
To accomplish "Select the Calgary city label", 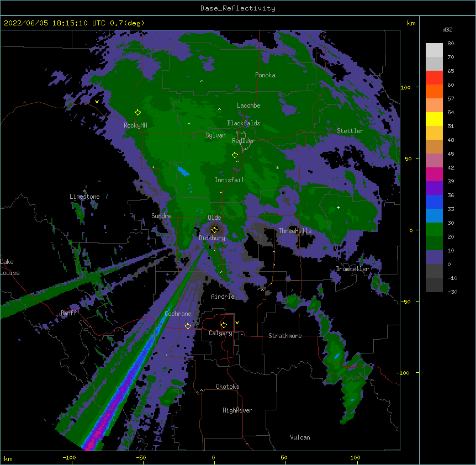I will [x=221, y=333].
